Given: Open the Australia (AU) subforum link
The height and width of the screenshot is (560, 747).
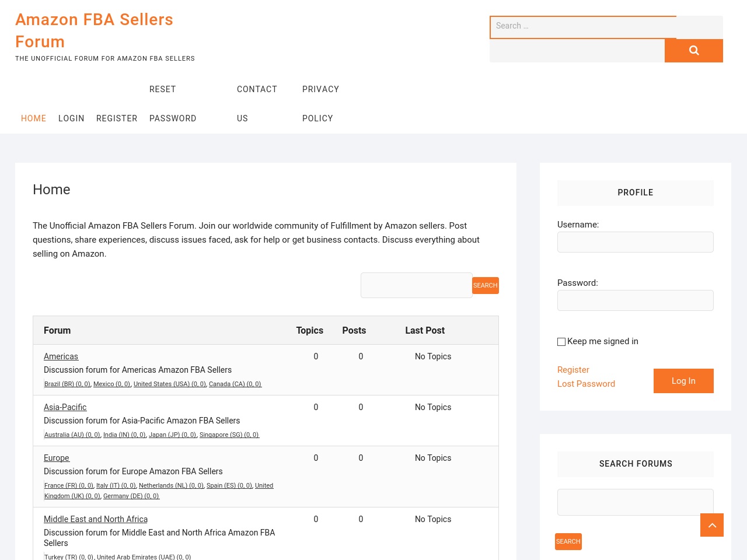Looking at the screenshot, I should click(x=72, y=435).
